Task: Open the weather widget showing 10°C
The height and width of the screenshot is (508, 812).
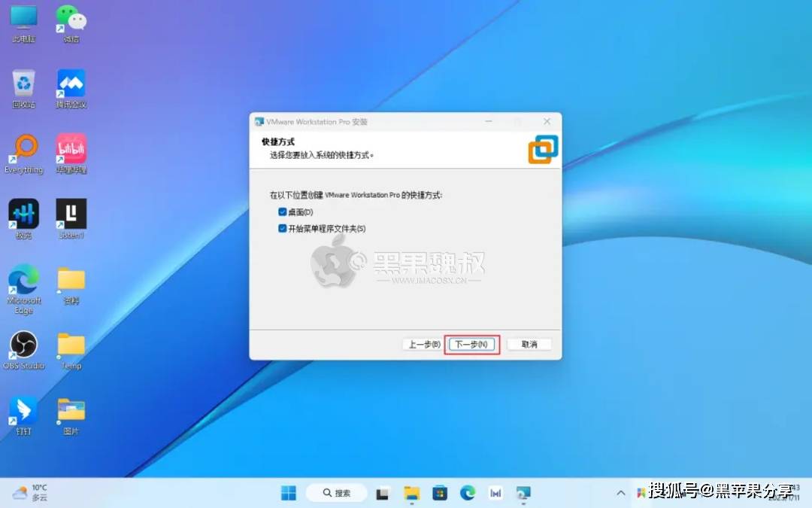Action: 30,492
